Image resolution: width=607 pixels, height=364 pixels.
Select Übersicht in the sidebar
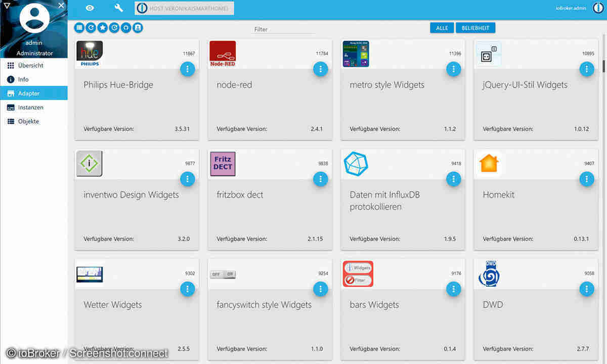[30, 65]
